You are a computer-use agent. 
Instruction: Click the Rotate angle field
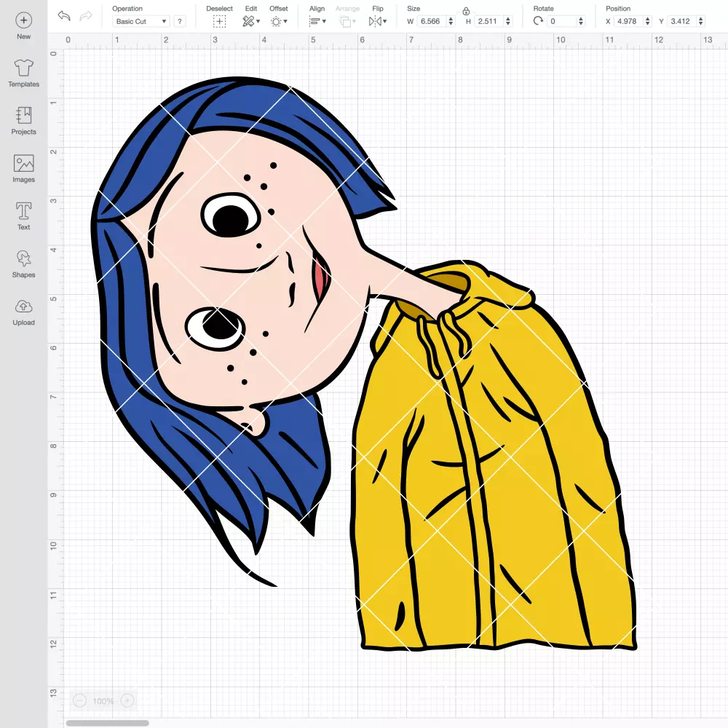(x=561, y=21)
